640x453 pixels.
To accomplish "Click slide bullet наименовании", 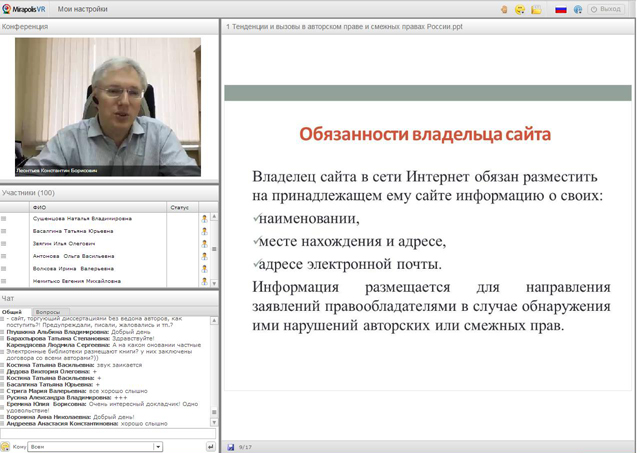I will coord(309,218).
